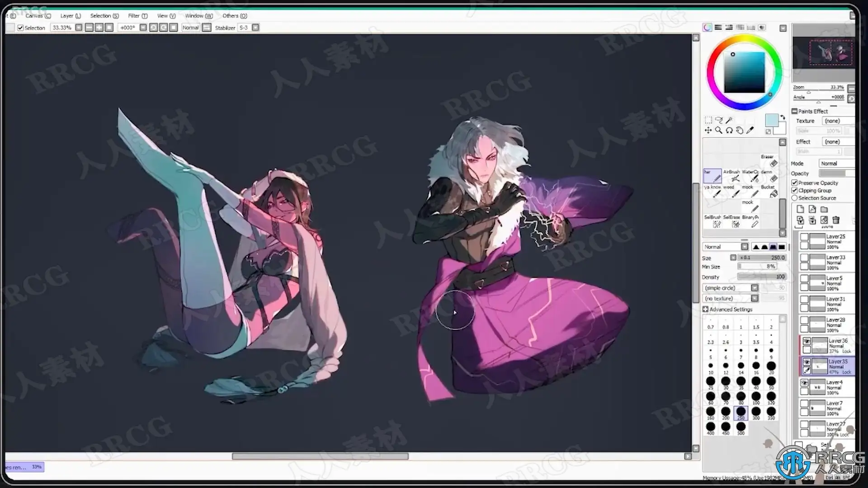
Task: Open the Filter menu
Action: (137, 16)
